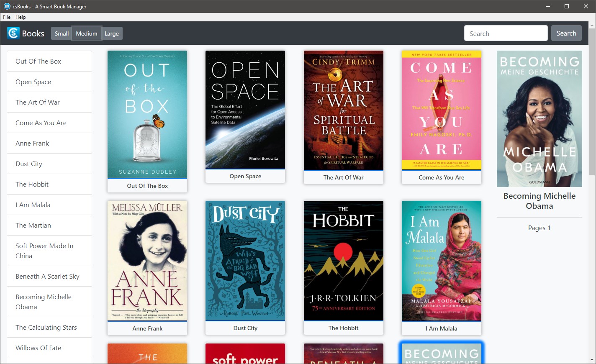Click The Hobbit caption under cover
This screenshot has height=364, width=596.
[x=344, y=328]
